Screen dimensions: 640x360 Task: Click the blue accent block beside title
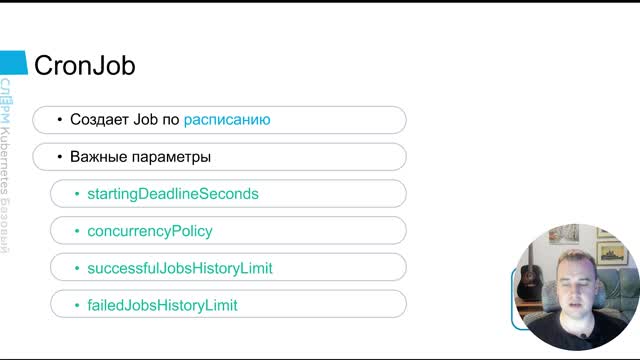point(13,62)
